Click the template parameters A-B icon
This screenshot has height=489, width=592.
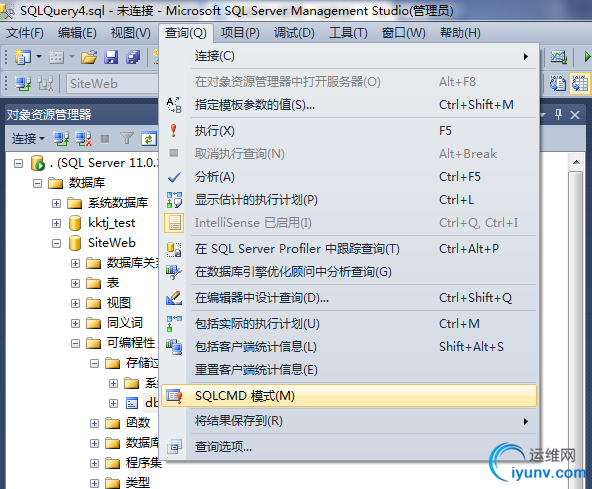174,105
